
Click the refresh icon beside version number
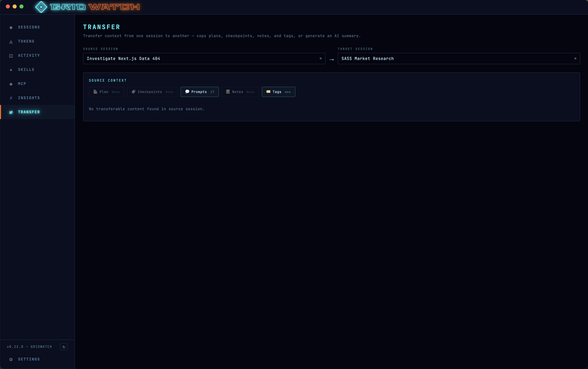(x=64, y=347)
